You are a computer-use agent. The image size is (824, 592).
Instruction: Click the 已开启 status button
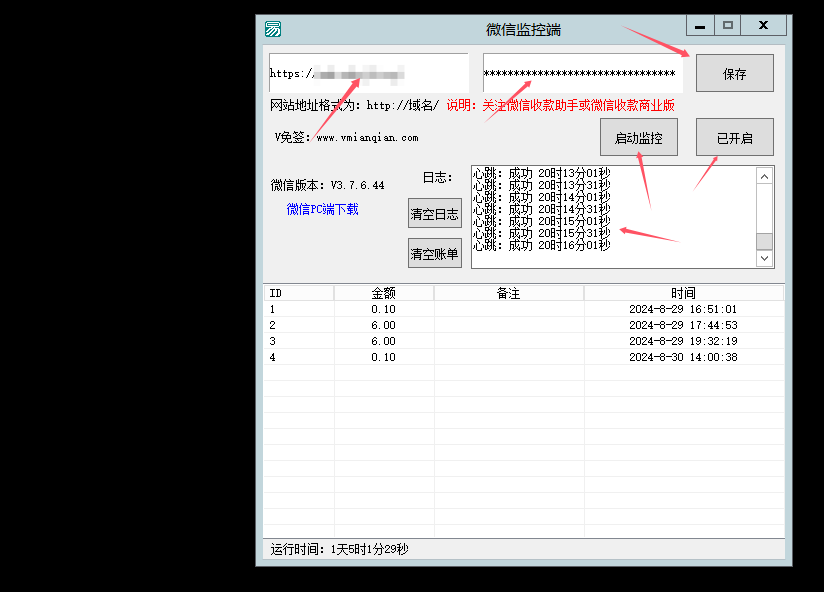tap(735, 138)
